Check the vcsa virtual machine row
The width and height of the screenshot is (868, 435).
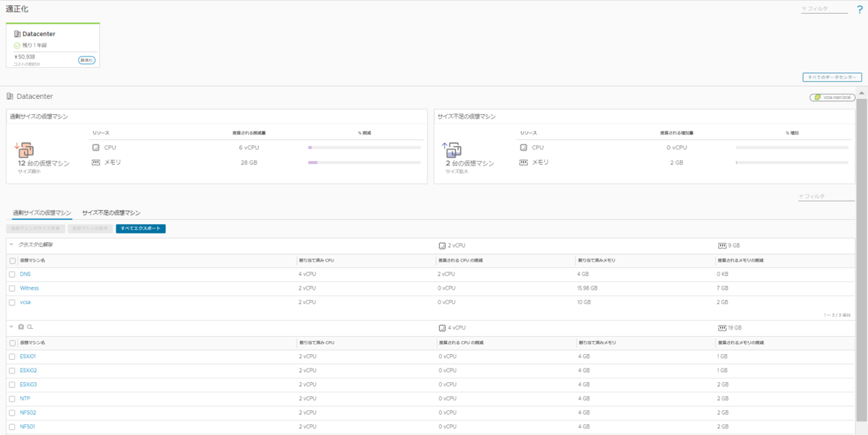tap(12, 302)
